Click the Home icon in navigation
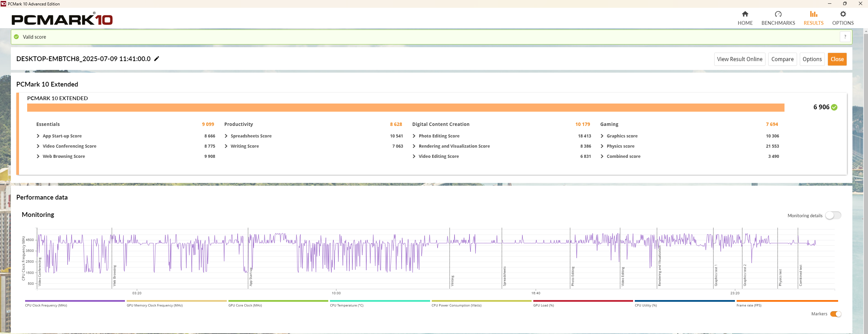The image size is (868, 334). tap(745, 14)
